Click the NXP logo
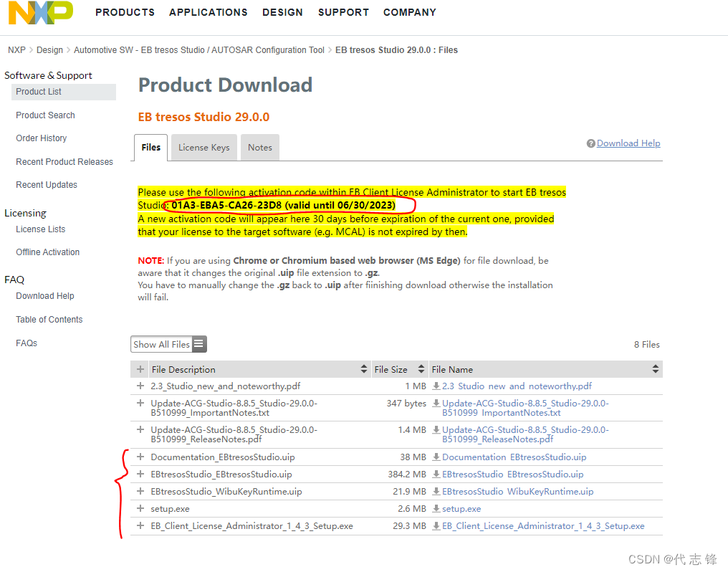Image resolution: width=728 pixels, height=572 pixels. tap(41, 12)
